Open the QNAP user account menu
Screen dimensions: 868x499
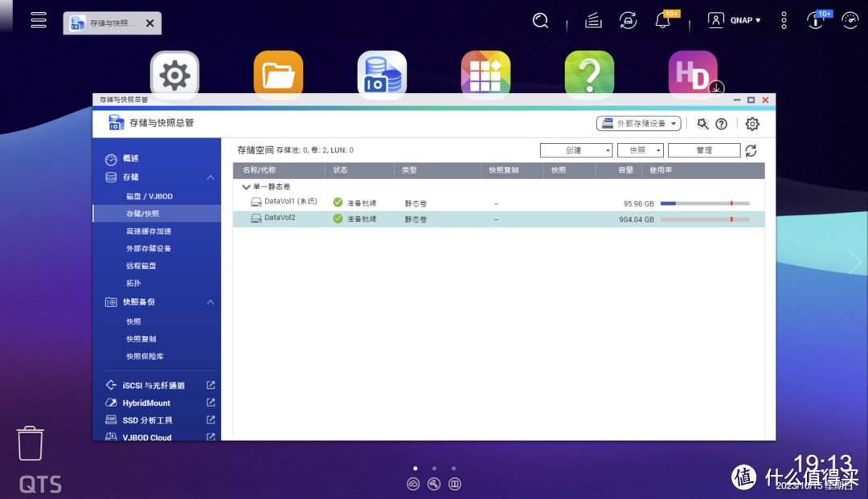[734, 20]
